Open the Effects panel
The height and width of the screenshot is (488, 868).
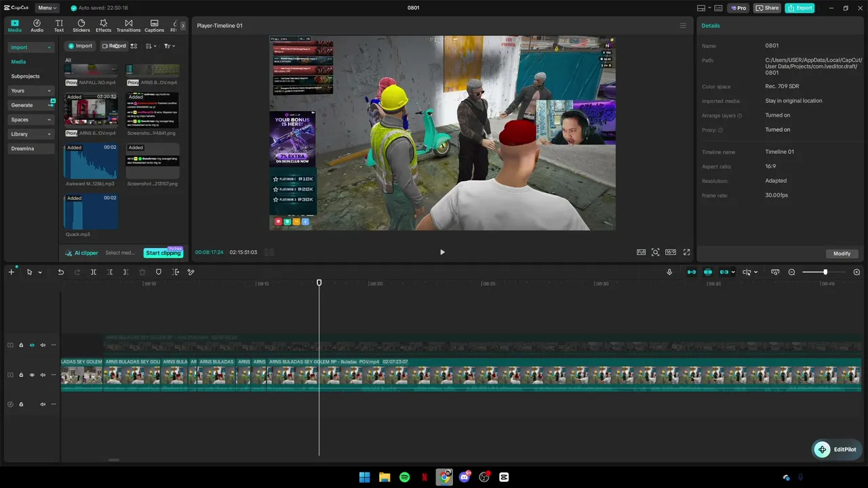103,26
